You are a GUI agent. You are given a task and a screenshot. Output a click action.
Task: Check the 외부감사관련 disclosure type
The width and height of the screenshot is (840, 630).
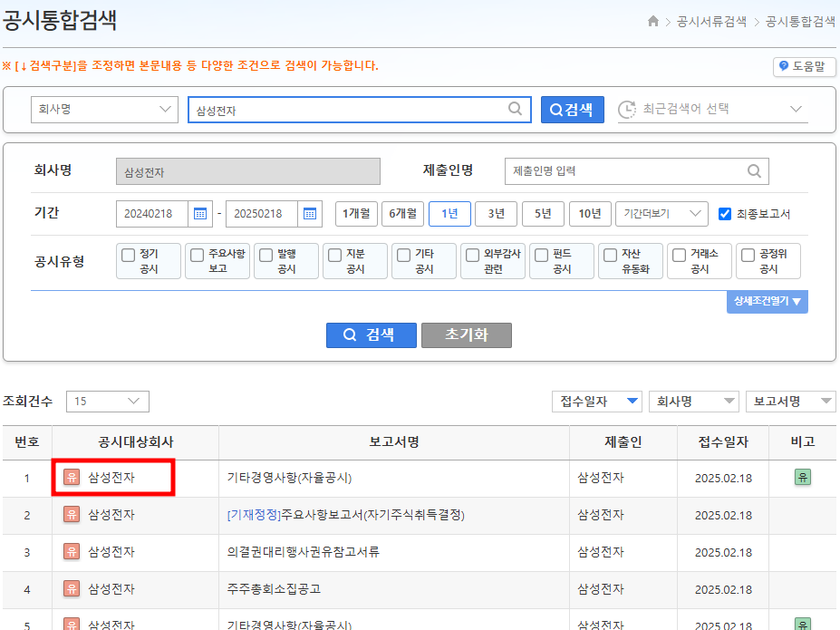click(472, 255)
